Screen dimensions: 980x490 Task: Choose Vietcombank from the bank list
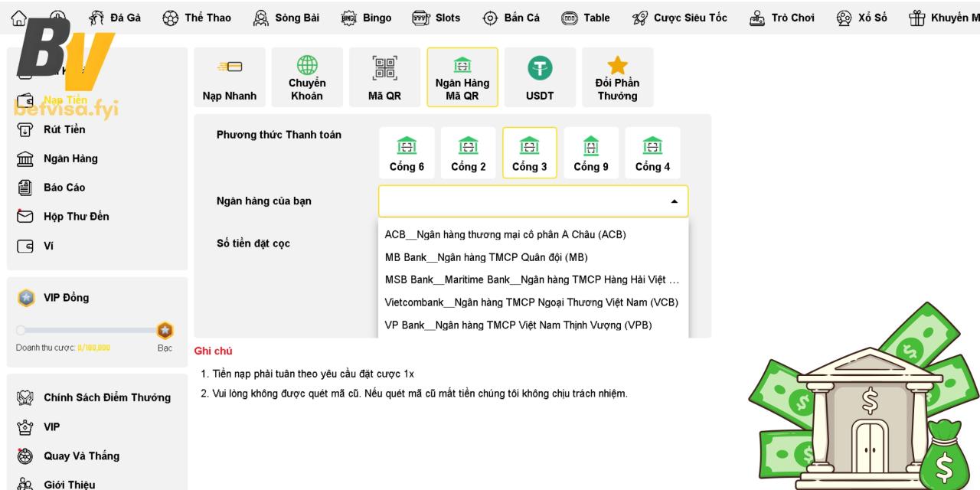531,302
